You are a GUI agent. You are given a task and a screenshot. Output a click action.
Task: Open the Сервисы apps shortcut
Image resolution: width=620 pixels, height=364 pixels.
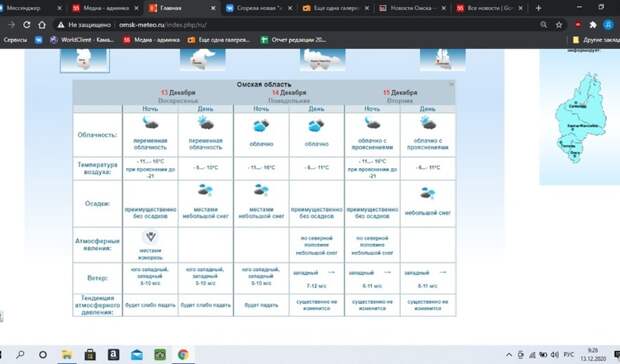[x=15, y=40]
